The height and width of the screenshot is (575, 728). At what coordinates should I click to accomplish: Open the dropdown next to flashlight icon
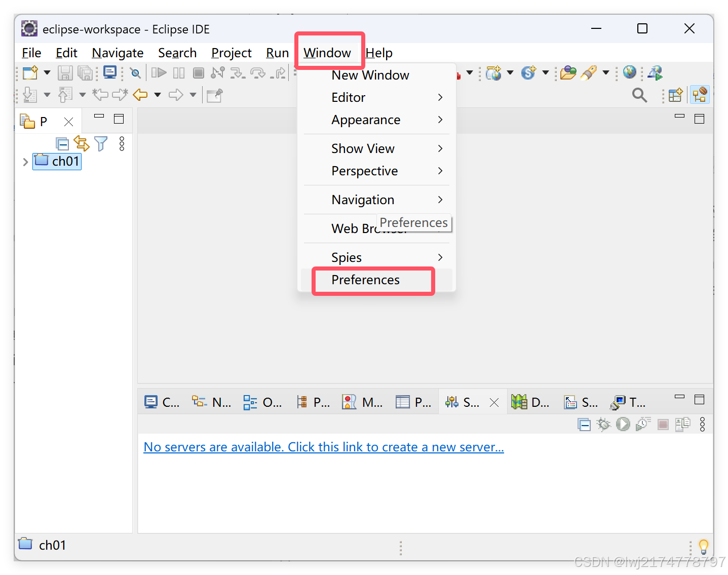(606, 73)
